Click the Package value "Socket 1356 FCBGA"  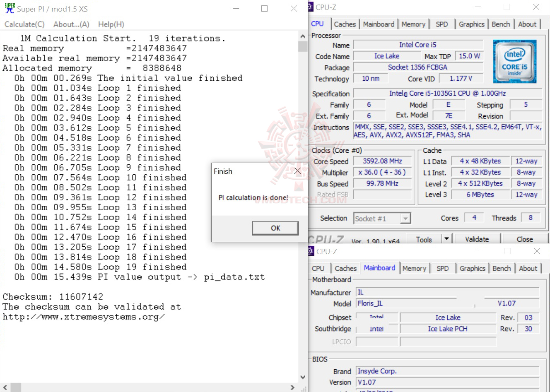click(418, 67)
